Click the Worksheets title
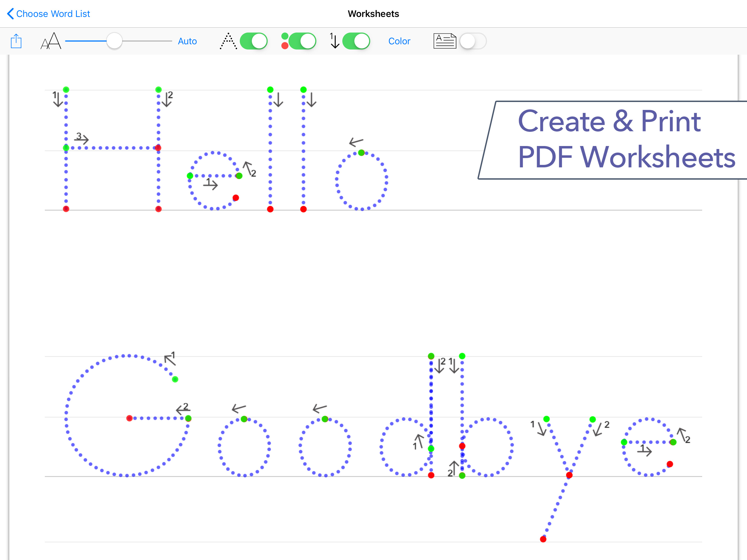Image resolution: width=747 pixels, height=560 pixels. pos(373,14)
